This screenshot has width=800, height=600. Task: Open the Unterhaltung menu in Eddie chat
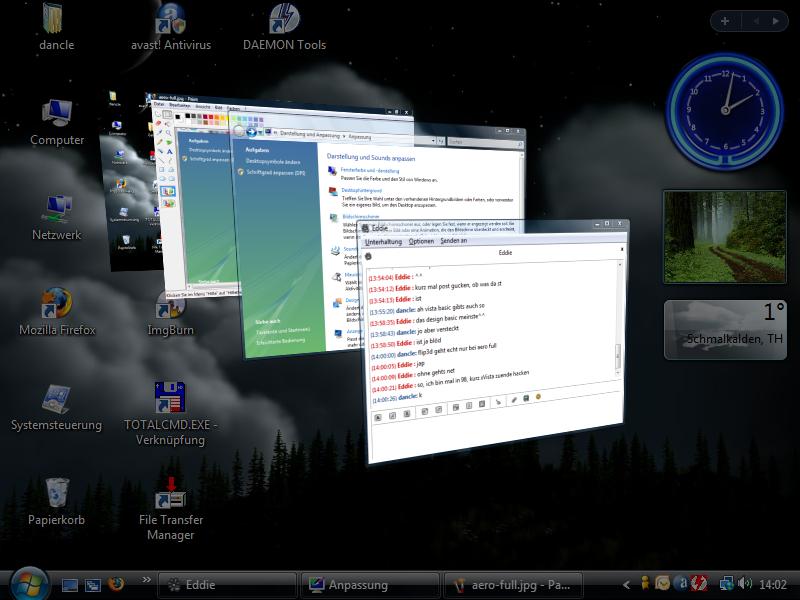click(383, 242)
